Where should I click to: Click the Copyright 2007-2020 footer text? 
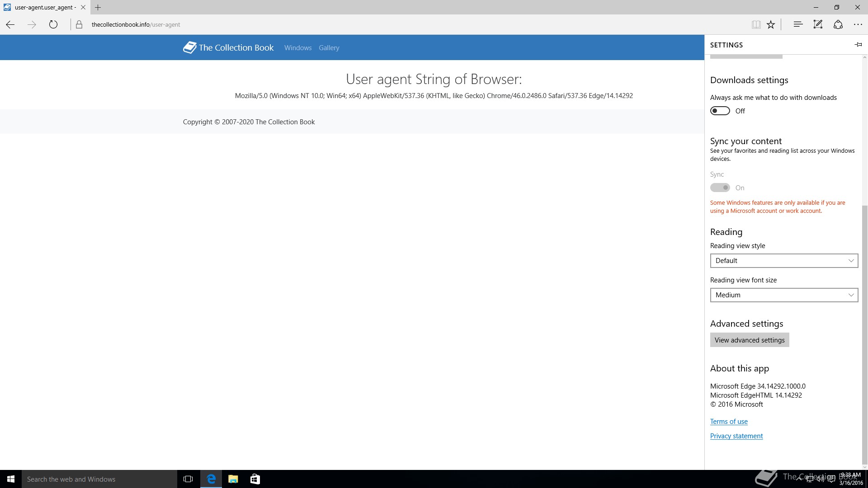point(249,122)
